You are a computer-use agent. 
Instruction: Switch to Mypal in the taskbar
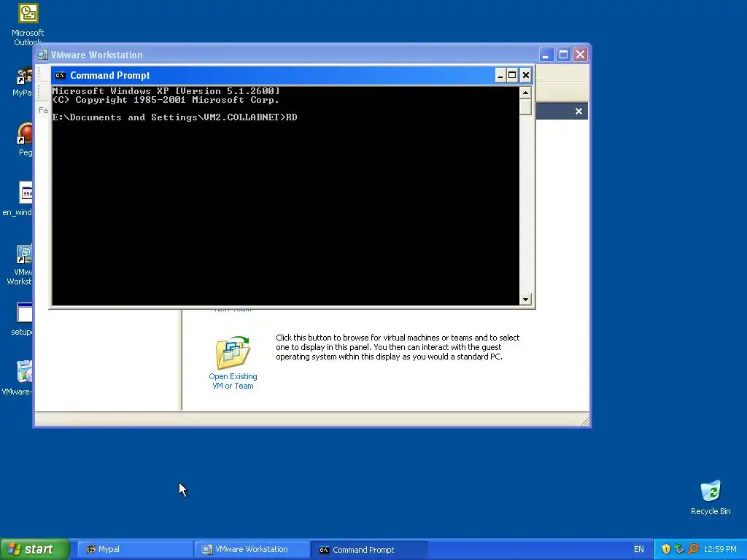pyautogui.click(x=135, y=550)
